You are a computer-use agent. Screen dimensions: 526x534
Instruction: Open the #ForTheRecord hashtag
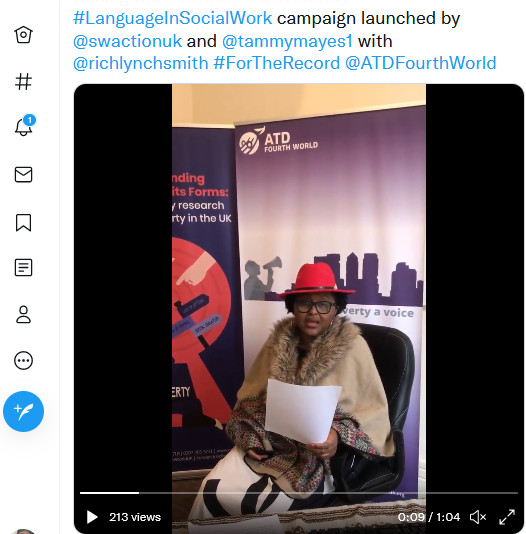click(x=276, y=63)
